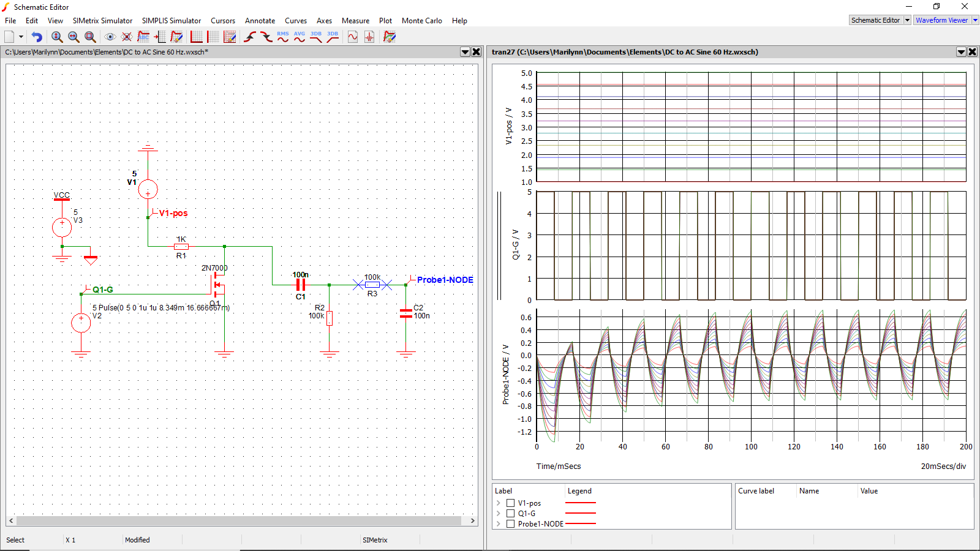Click the zoom to fit magnifier icon
Viewport: 980px width, 551px height.
(x=90, y=37)
